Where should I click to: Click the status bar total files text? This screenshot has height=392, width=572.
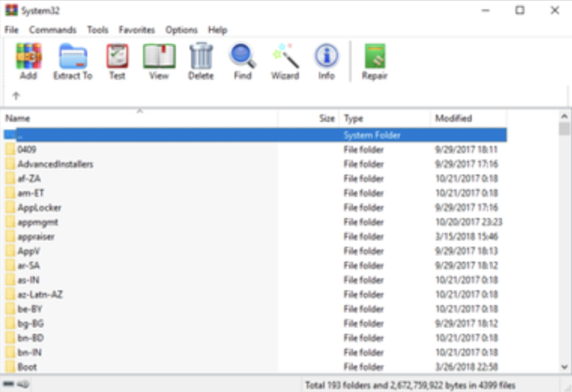pyautogui.click(x=410, y=385)
